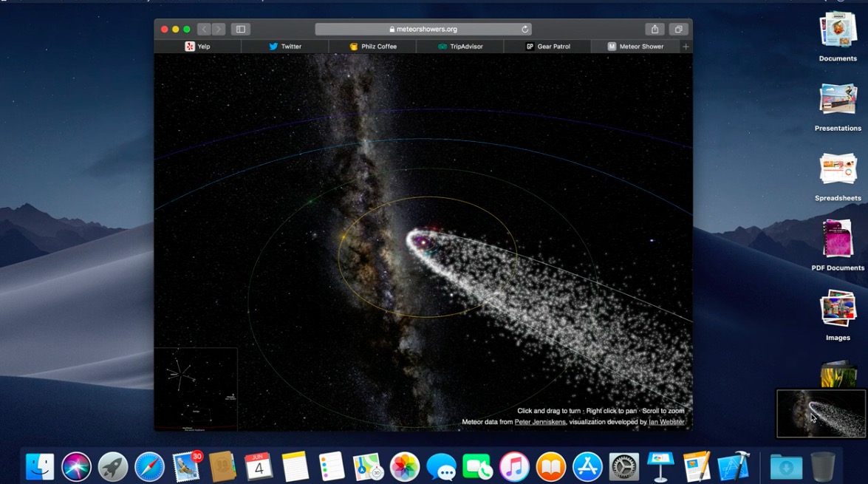Click the screenshot preview thumbnail in corner
The width and height of the screenshot is (868, 484).
coord(820,414)
